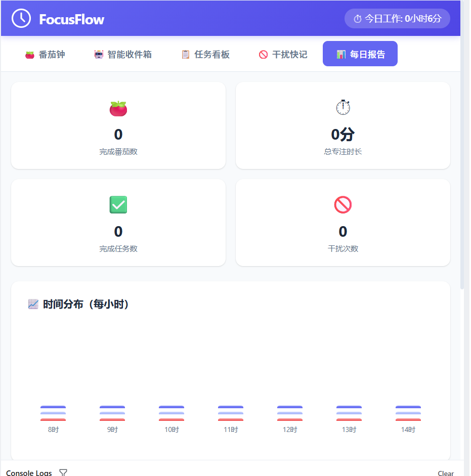Click the FocusFlow clock logo icon
The width and height of the screenshot is (471, 476).
[21, 18]
